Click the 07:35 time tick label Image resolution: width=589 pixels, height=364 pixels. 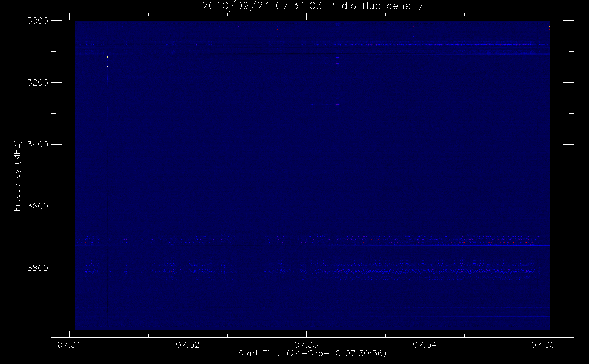point(543,345)
